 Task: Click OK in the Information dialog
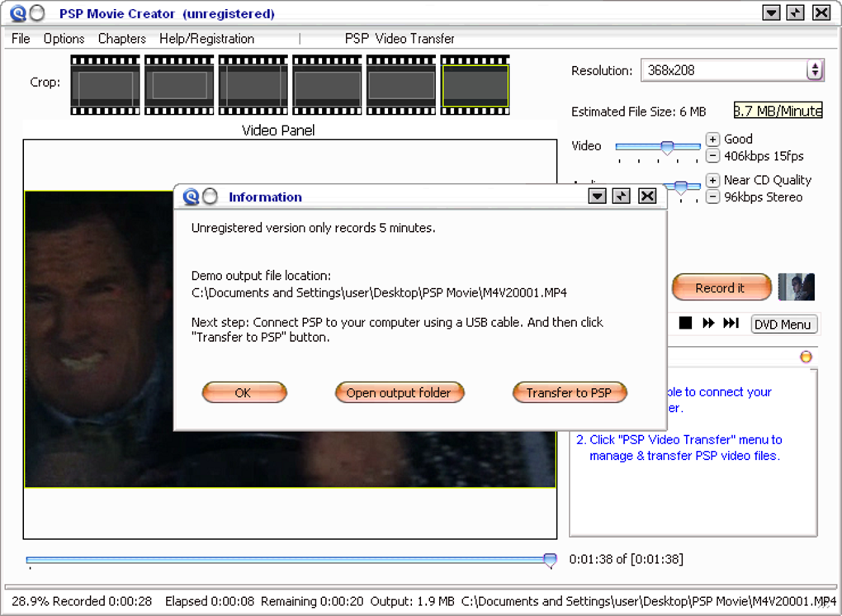tap(244, 392)
